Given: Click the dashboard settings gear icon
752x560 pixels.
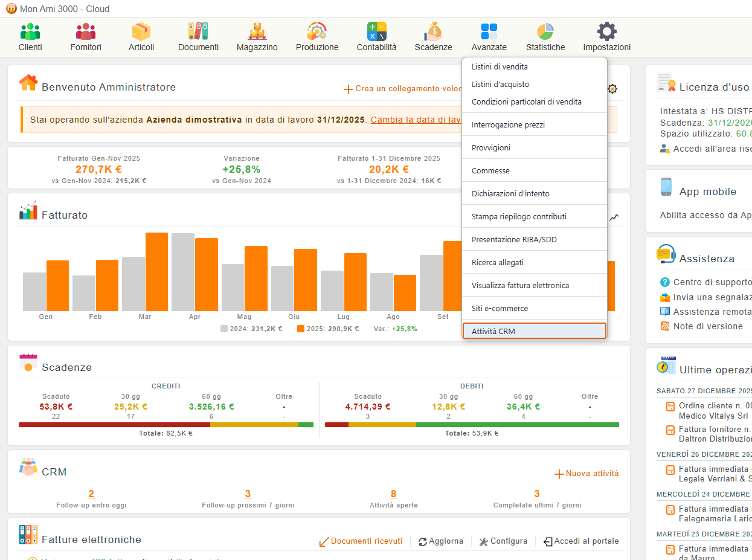Looking at the screenshot, I should click(x=612, y=89).
